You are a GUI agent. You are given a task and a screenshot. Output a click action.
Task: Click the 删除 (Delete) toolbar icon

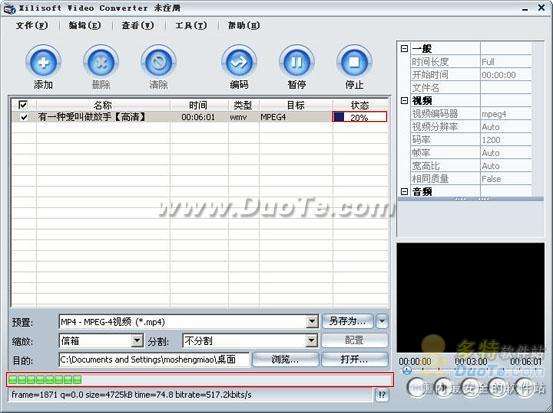pos(101,62)
